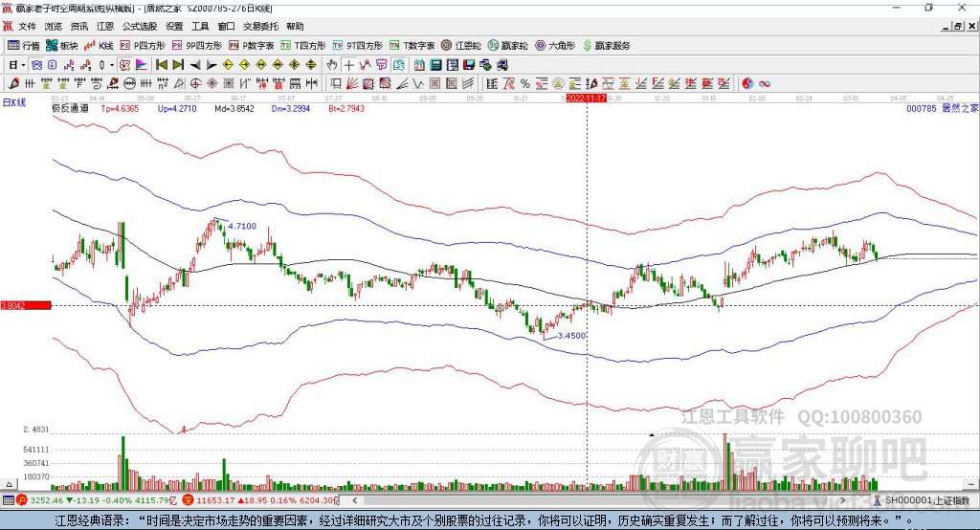Open the calendar icon showing 21

(x=419, y=65)
